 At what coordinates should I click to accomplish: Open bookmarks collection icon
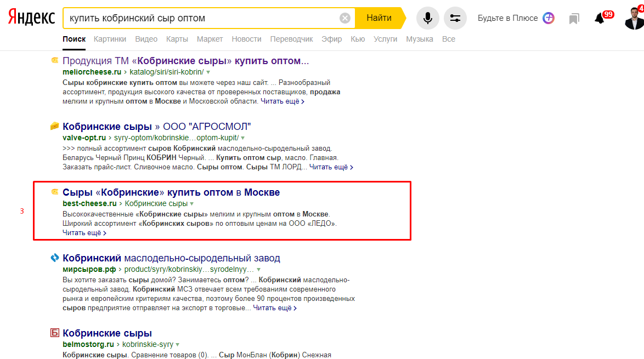pos(574,19)
